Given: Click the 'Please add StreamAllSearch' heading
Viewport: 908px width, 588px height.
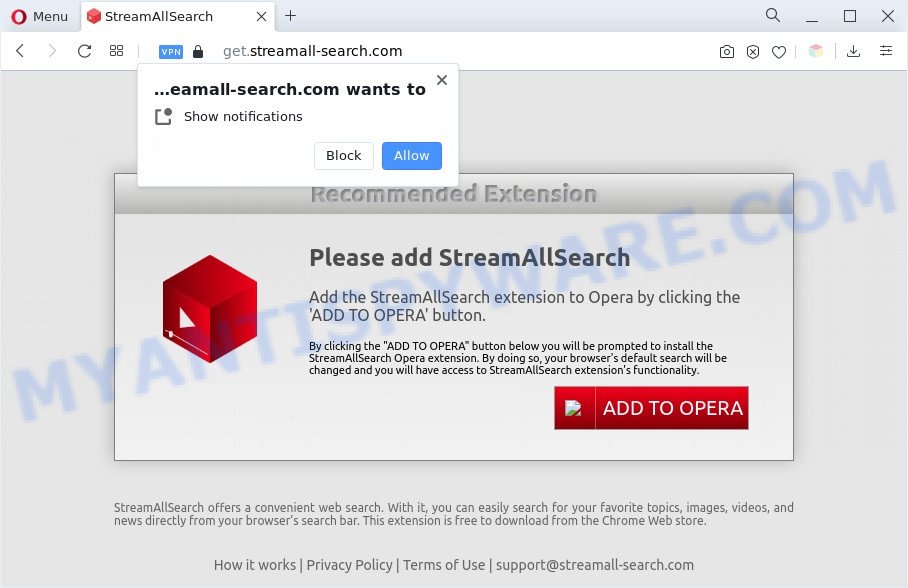Looking at the screenshot, I should click(x=470, y=258).
